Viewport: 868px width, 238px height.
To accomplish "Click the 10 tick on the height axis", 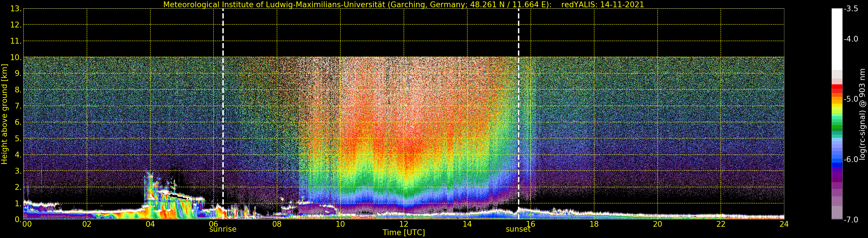I will [16, 57].
